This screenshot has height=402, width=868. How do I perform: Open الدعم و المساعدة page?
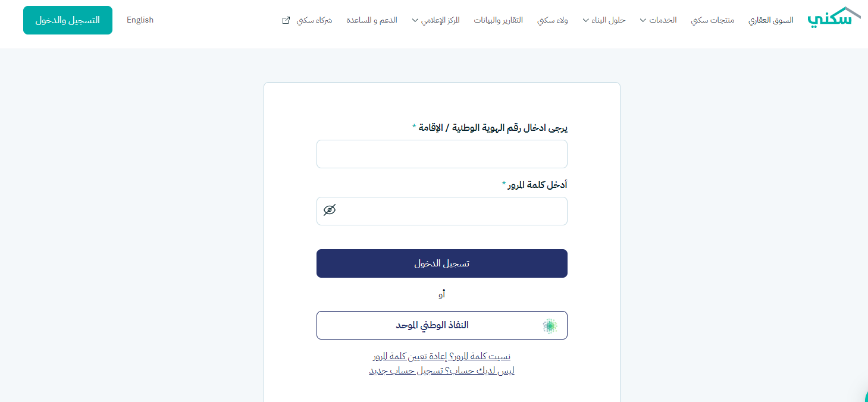pyautogui.click(x=372, y=20)
